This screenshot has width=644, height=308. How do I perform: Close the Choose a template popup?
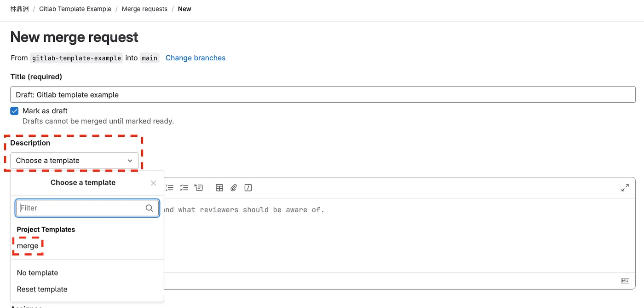tap(153, 183)
